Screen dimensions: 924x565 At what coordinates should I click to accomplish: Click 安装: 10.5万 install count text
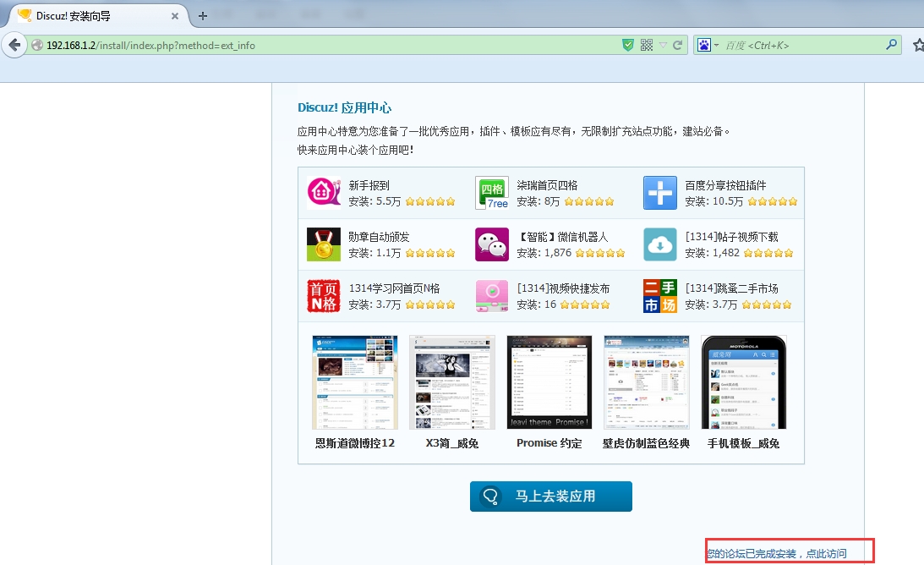(x=714, y=201)
